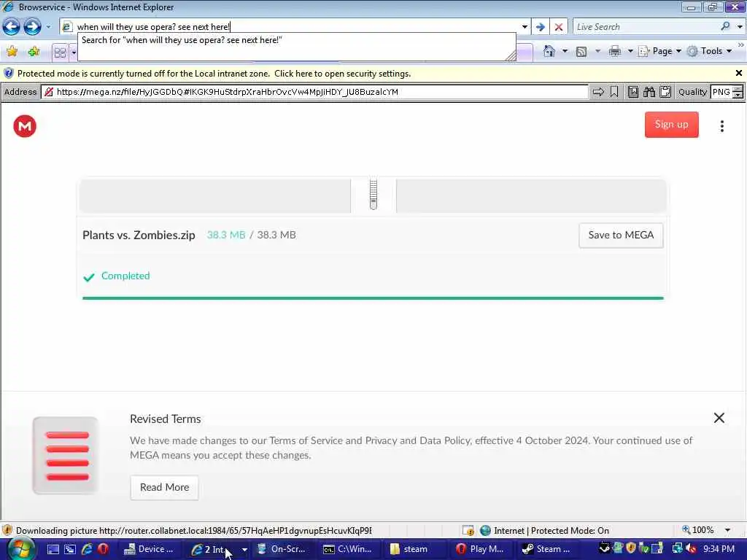The image size is (747, 560).
Task: Open the steam folder taskbar button
Action: pyautogui.click(x=415, y=549)
